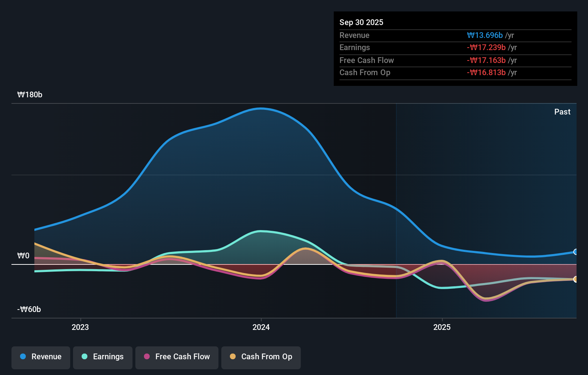Click the ₩13.696b revenue value
Viewport: 588px width, 375px height.
[485, 35]
